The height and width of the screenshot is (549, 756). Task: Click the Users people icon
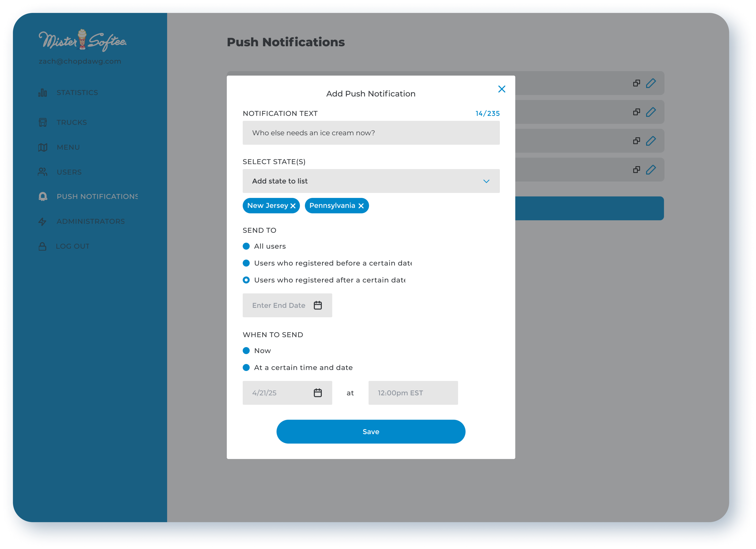point(43,172)
